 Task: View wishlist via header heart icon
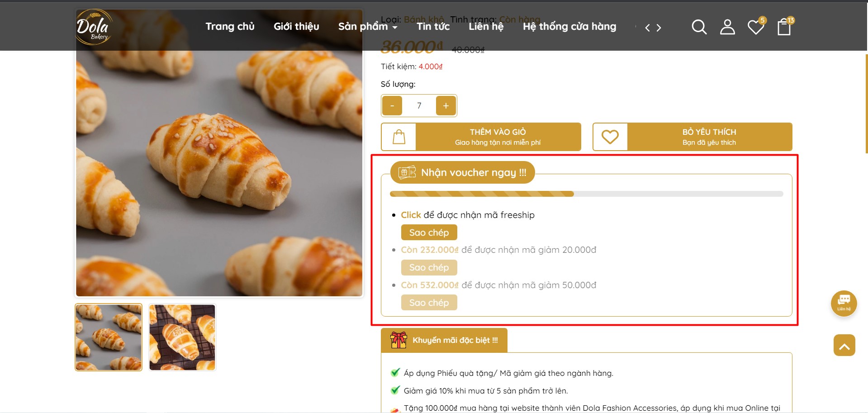(x=755, y=27)
